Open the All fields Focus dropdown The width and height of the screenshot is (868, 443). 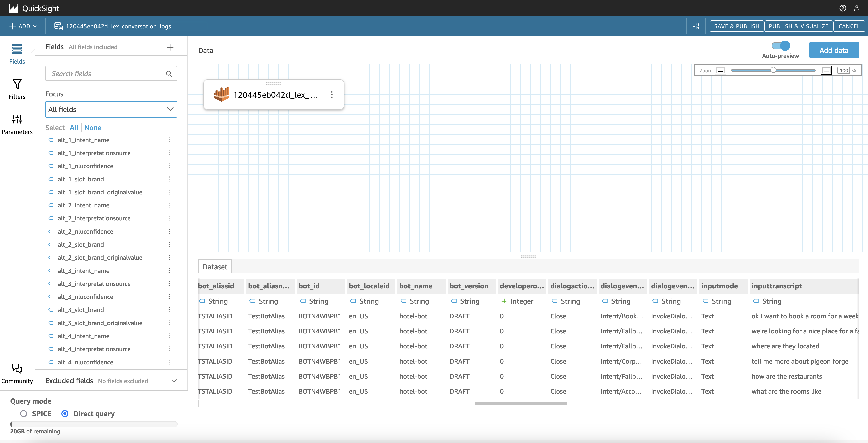[111, 109]
